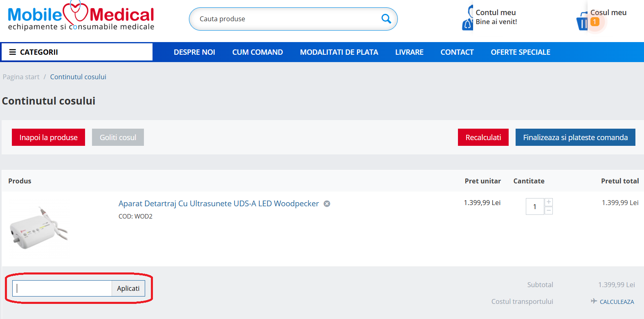The height and width of the screenshot is (319, 644).
Task: Click Finalizeaza si plateste comanda
Action: coord(575,137)
